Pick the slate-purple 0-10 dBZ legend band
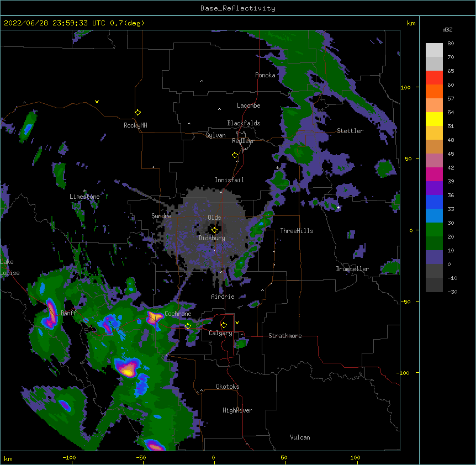The image size is (476, 465). (x=434, y=257)
